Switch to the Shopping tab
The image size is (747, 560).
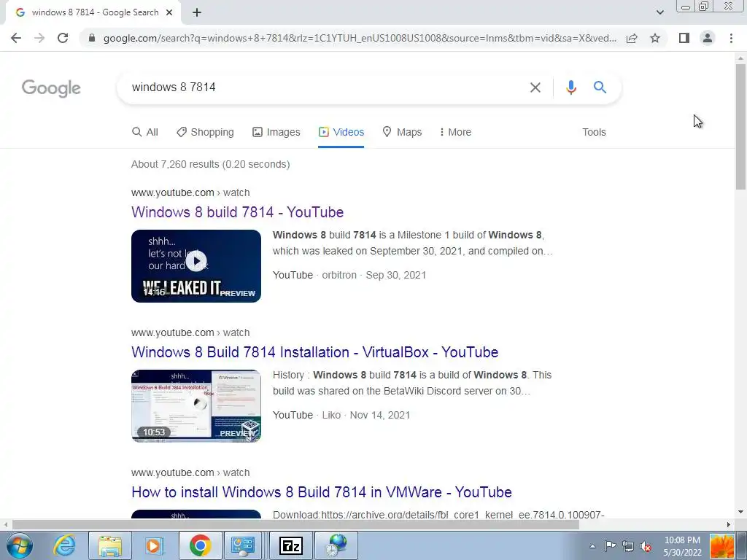pos(205,132)
